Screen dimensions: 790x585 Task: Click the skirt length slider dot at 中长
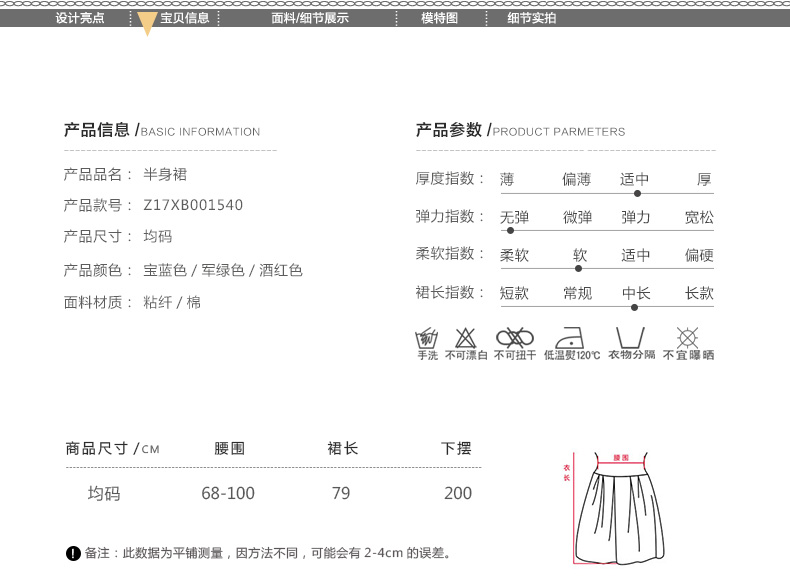[x=634, y=307]
